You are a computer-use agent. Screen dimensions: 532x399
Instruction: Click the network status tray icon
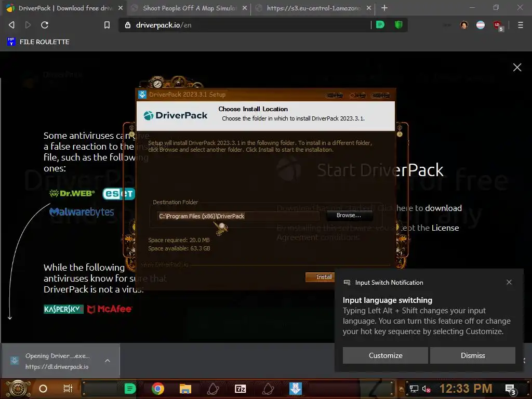coord(414,389)
